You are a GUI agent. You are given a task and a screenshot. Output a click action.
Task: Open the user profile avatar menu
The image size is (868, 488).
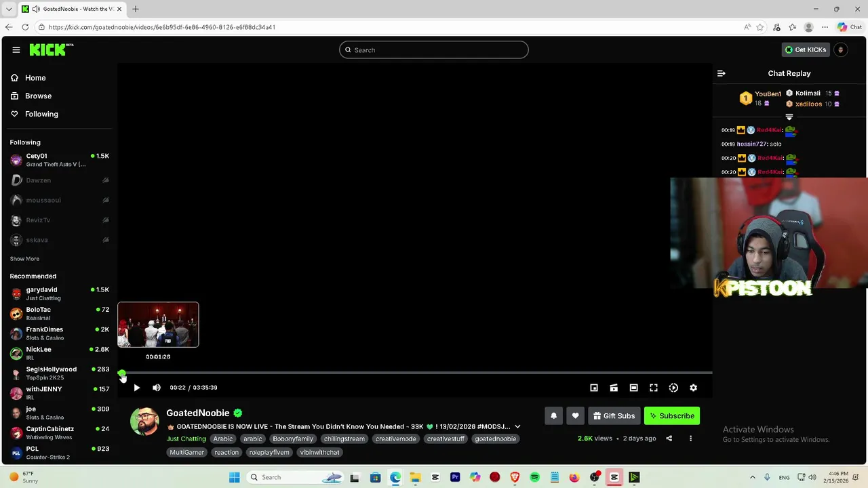tap(841, 49)
